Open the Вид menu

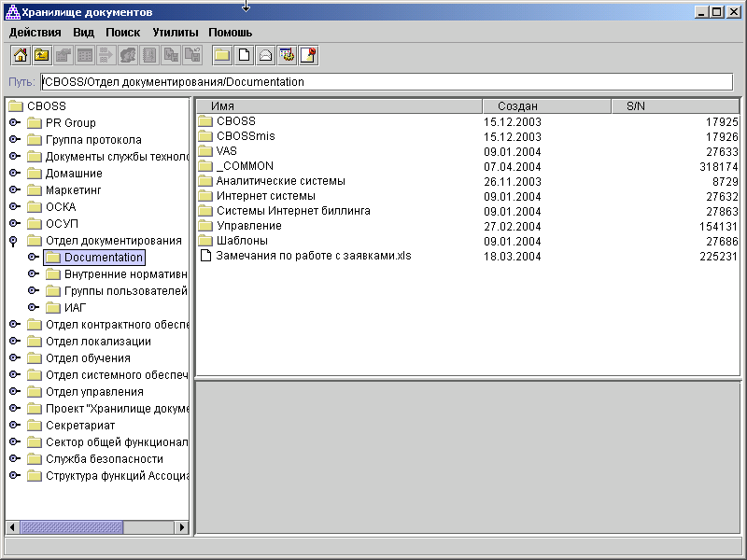(83, 33)
